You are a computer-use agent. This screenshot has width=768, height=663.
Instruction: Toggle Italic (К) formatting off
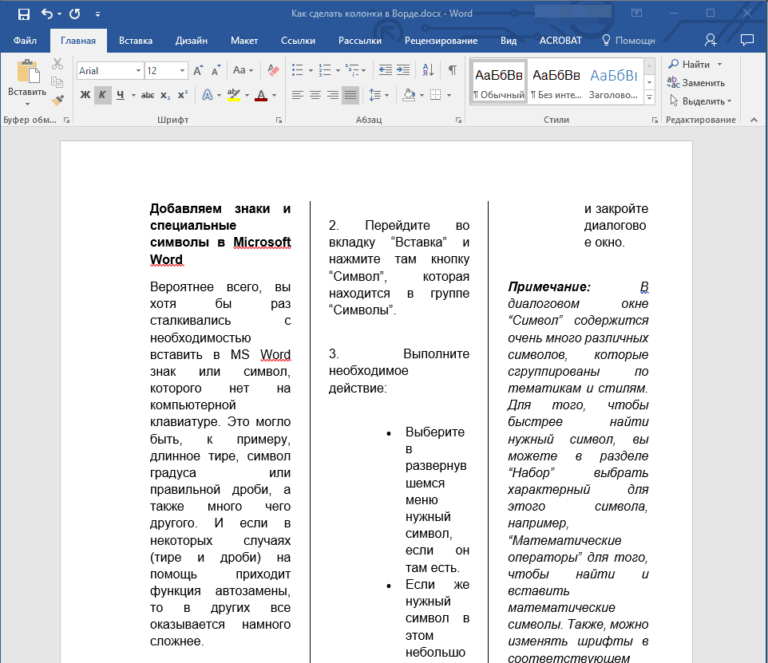102,95
